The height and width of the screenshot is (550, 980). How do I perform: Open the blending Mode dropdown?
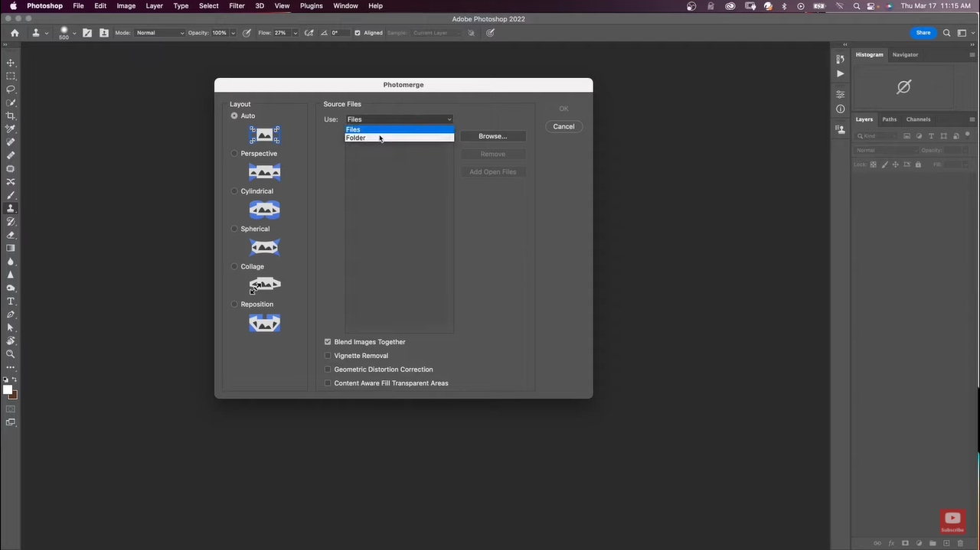point(160,33)
